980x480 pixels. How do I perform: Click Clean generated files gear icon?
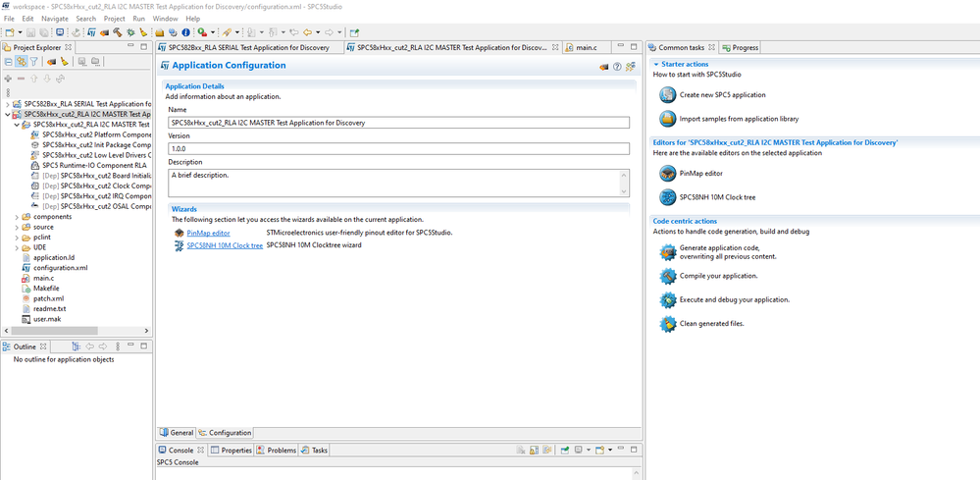(x=668, y=324)
